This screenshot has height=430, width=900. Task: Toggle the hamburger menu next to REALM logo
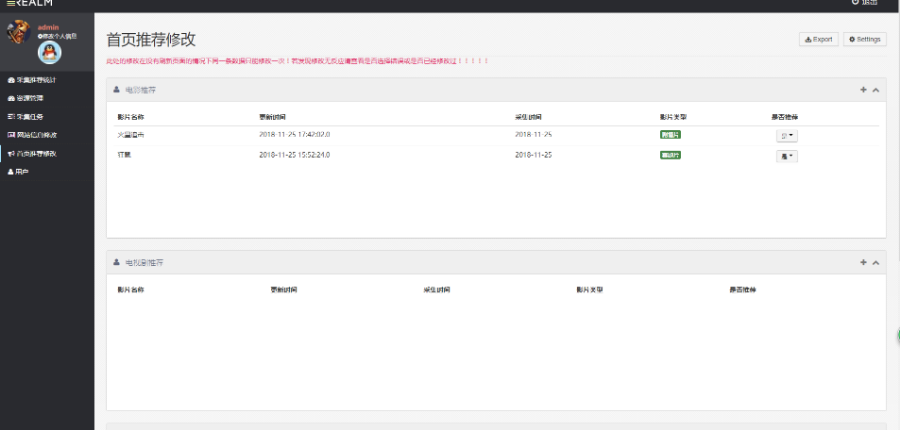(10, 3)
